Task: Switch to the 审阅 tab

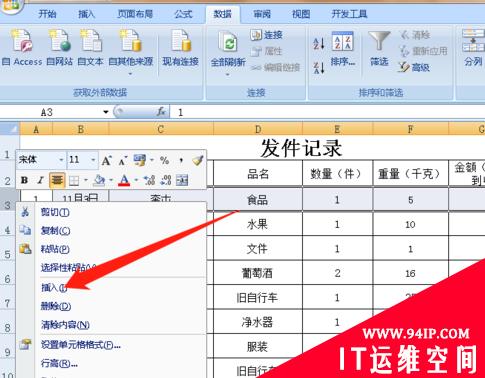Action: [x=262, y=14]
